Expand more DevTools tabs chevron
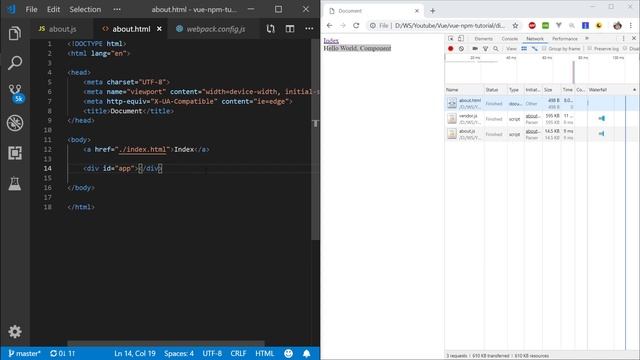The image size is (640, 360). coord(587,38)
